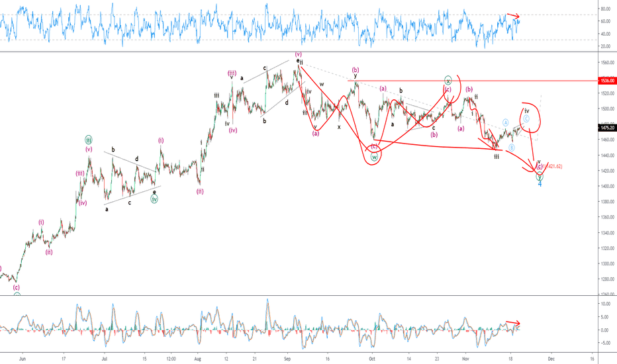The image size is (617, 364).
Task: Click 1520.00 on the price scale
Action: point(608,93)
